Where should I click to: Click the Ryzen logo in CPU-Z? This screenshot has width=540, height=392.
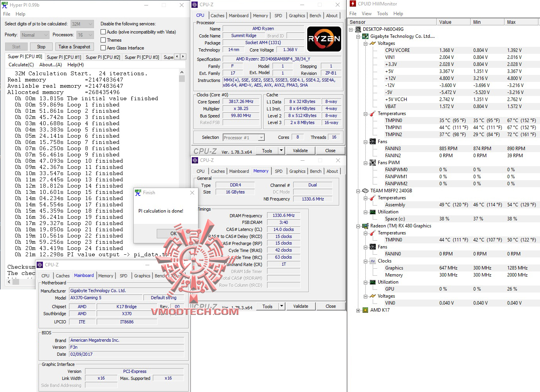(324, 39)
